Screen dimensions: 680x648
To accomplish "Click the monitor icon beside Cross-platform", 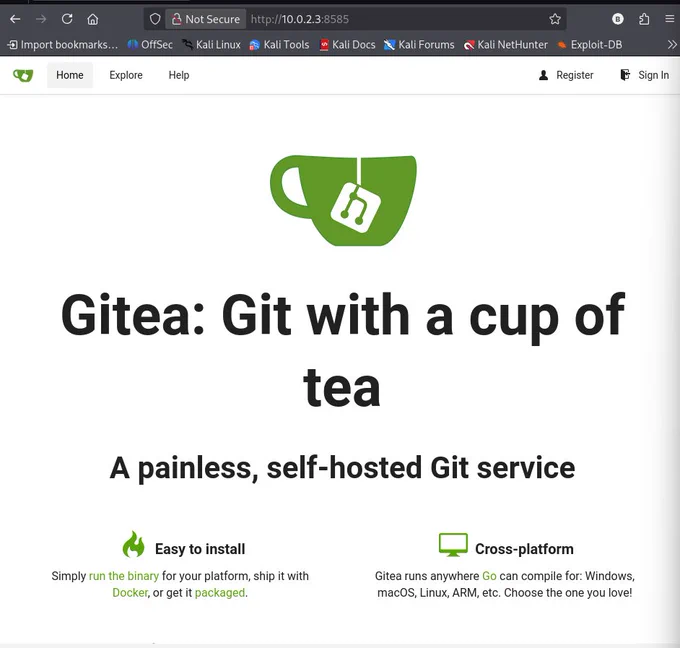I will [x=453, y=545].
